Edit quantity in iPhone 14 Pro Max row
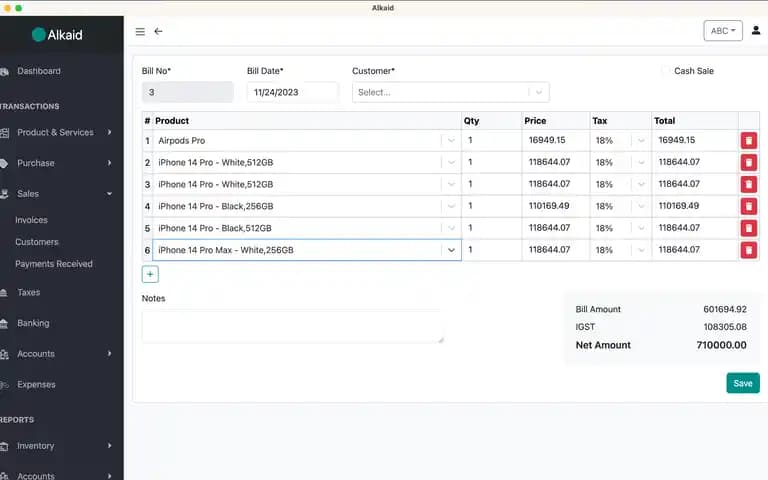This screenshot has height=480, width=768. tap(491, 250)
